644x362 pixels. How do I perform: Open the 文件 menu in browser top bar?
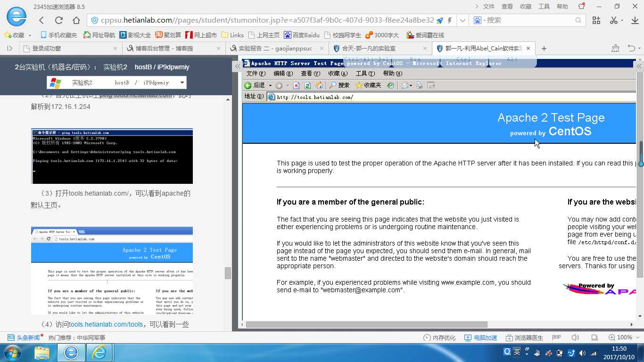(489, 7)
